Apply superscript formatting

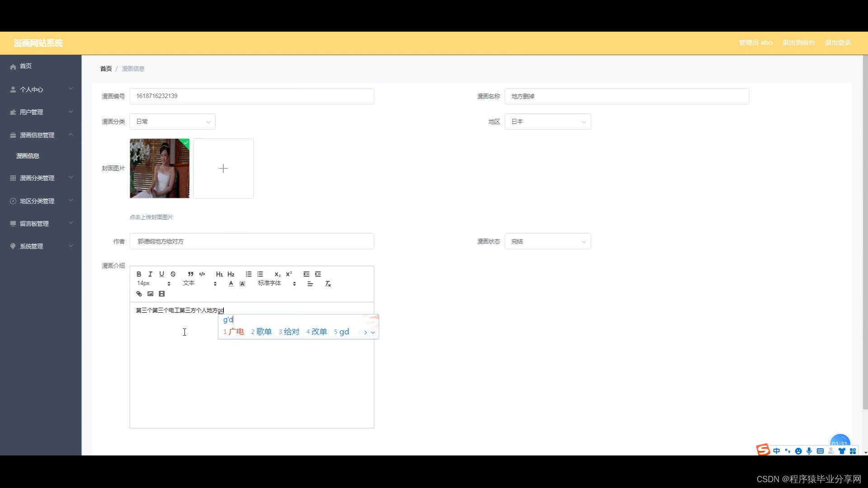[289, 274]
